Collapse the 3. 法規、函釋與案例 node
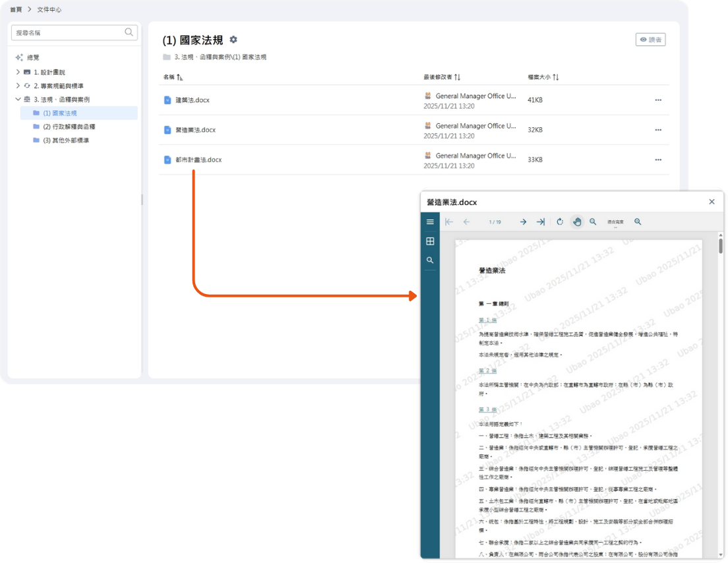This screenshot has height=563, width=728. tap(18, 100)
